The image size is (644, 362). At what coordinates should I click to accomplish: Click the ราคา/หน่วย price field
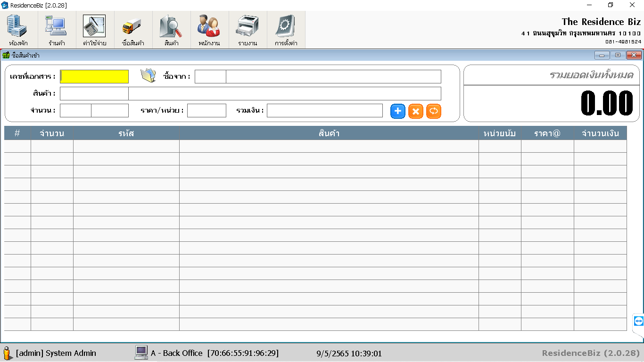tap(206, 110)
